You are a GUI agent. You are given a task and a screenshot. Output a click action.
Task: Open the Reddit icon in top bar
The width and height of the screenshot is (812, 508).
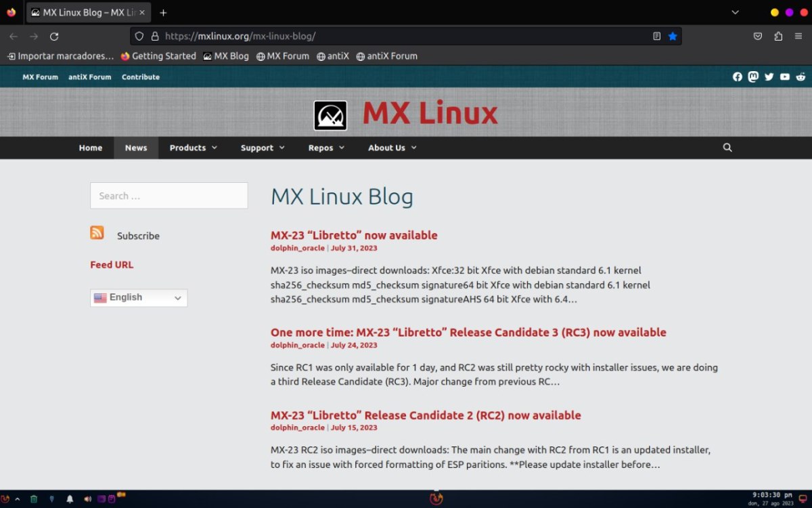click(x=800, y=77)
